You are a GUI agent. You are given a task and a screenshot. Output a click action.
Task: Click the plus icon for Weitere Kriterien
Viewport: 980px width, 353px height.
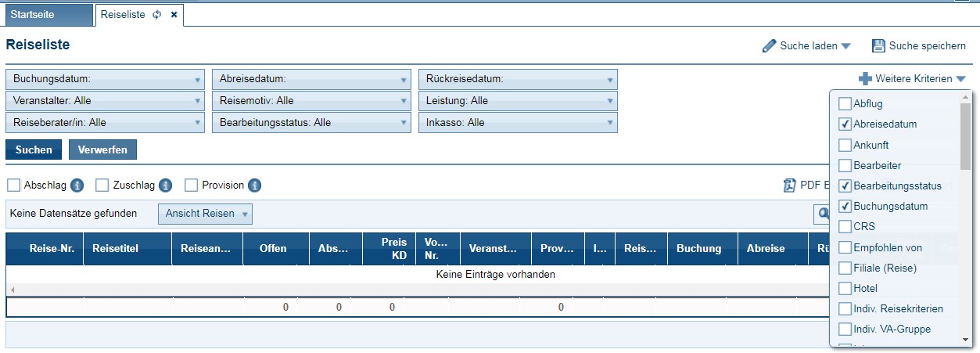pyautogui.click(x=865, y=79)
